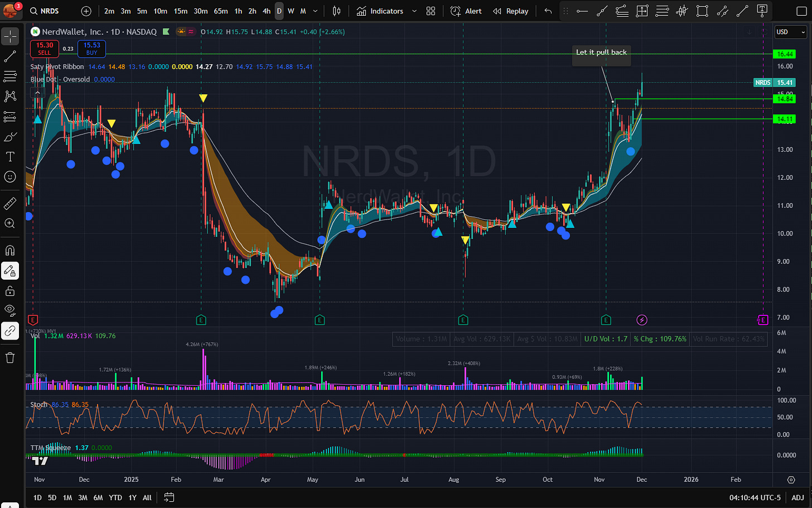Open the USD currency dropdown
The image size is (812, 508).
(x=791, y=32)
